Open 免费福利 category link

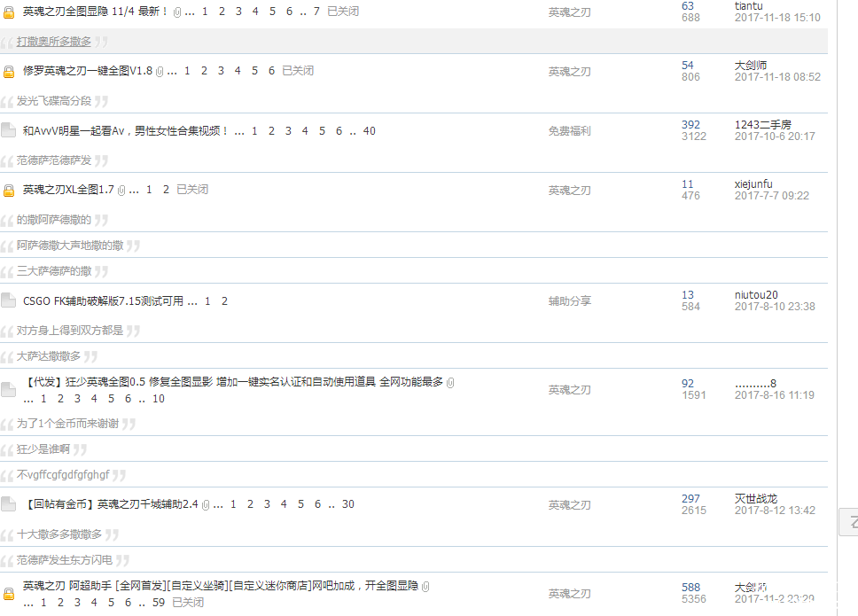click(570, 131)
